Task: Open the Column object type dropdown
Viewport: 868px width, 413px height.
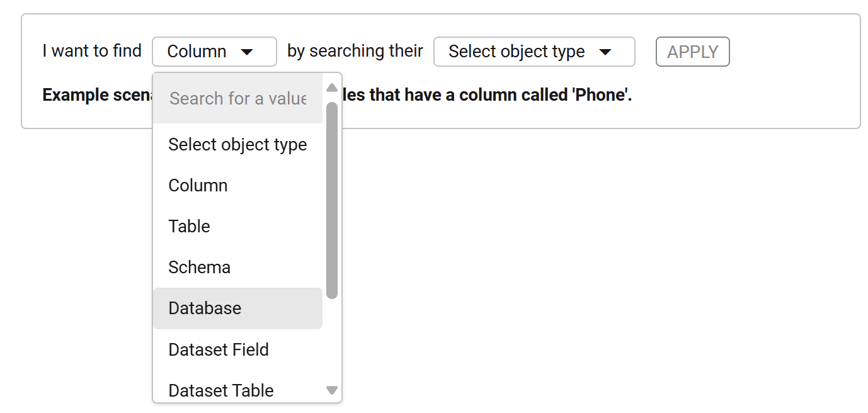Action: click(214, 52)
